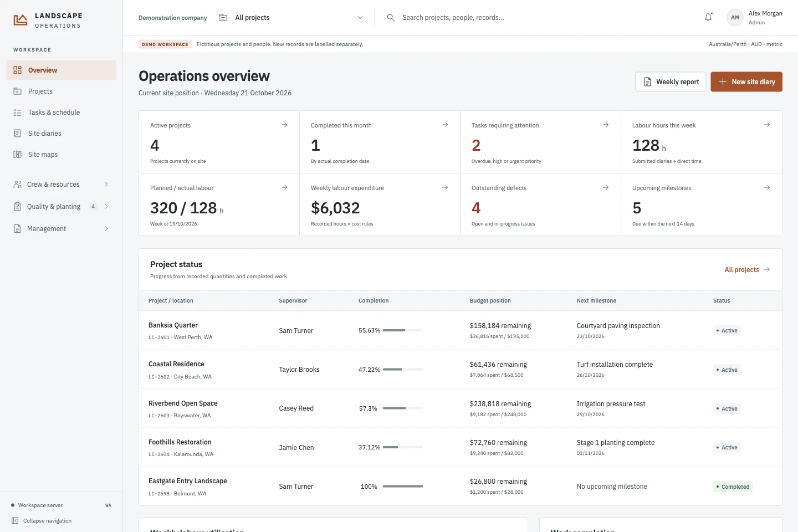Open the Coastal Residence project row
Image resolution: width=798 pixels, height=532 pixels.
[460, 370]
